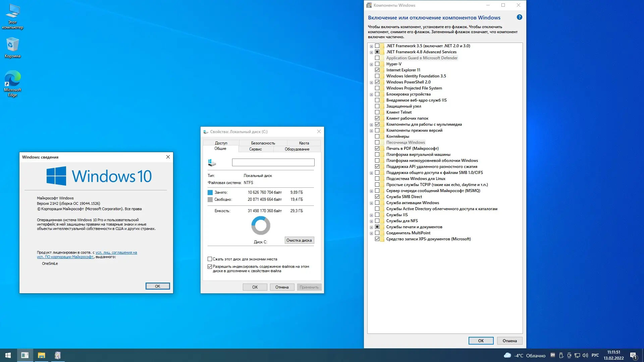Viewport: 644px width, 362px height.
Task: Open the Сервис tab
Action: coord(255,149)
